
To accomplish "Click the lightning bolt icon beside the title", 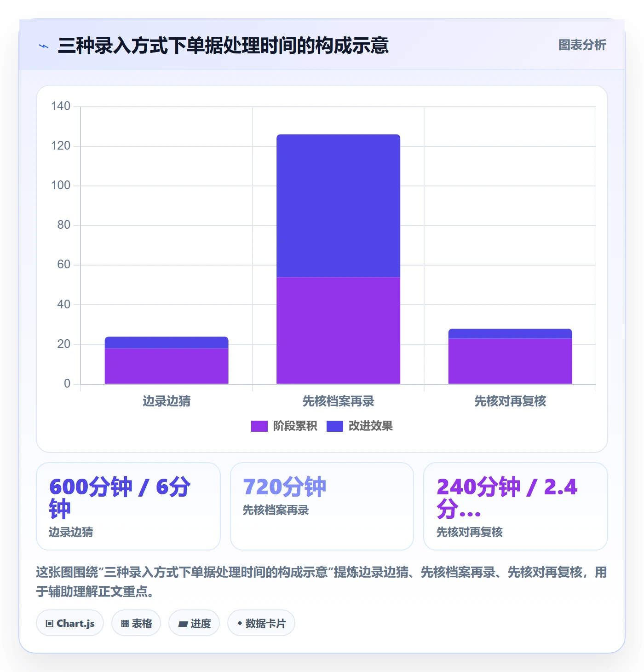I will pos(44,46).
